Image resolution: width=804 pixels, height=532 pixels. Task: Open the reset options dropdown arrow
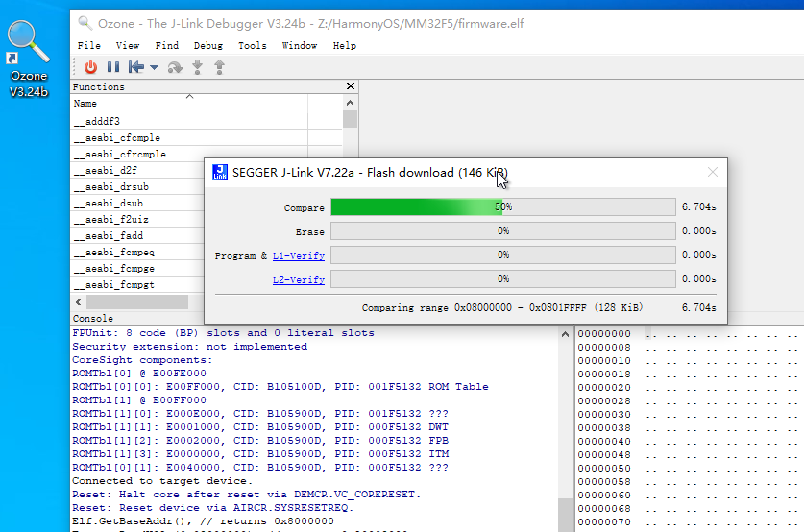coord(154,68)
